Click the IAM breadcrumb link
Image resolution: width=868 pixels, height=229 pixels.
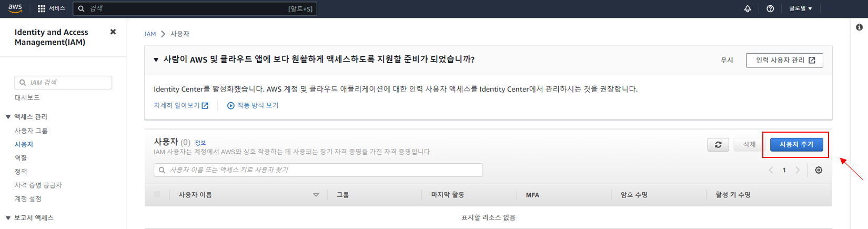coord(150,34)
